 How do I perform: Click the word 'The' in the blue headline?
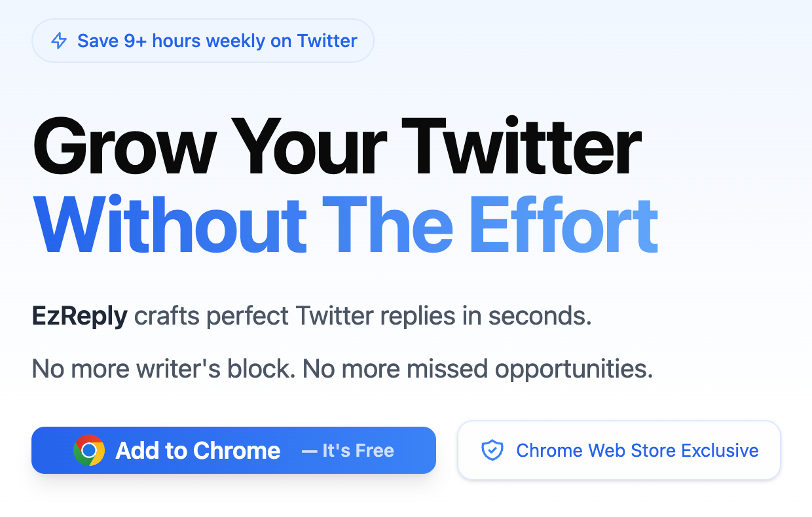tap(388, 226)
